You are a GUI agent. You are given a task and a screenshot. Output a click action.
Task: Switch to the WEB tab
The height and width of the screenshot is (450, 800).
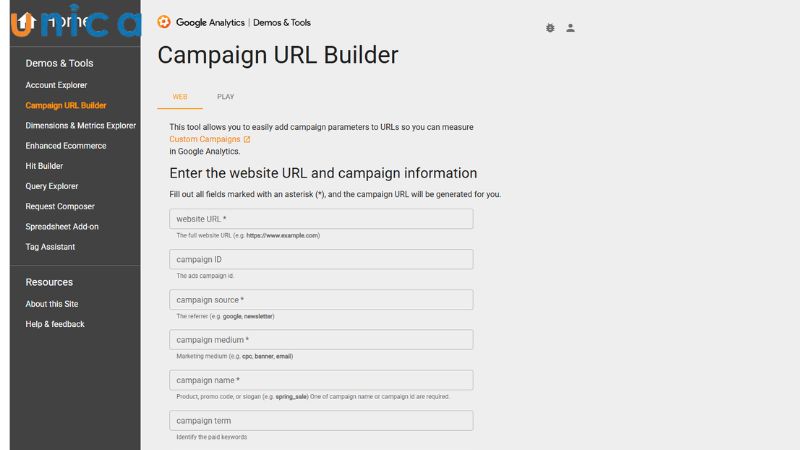(x=180, y=97)
